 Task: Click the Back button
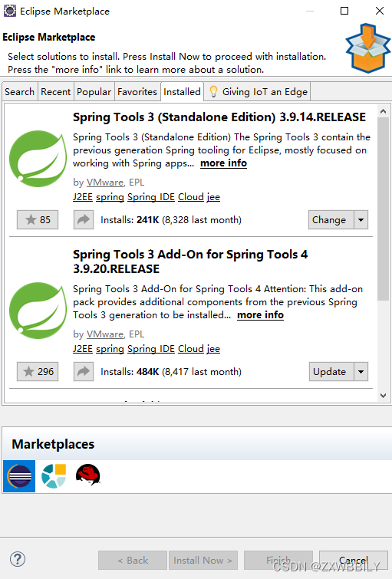click(x=133, y=560)
